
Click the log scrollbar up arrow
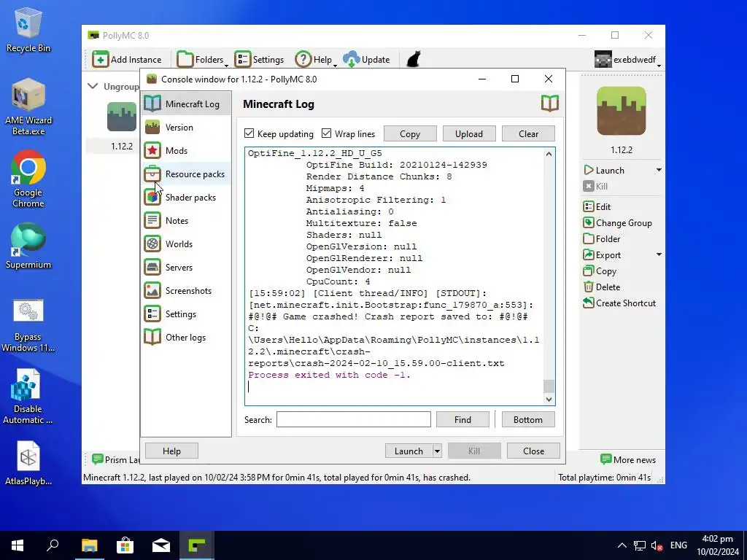point(549,154)
